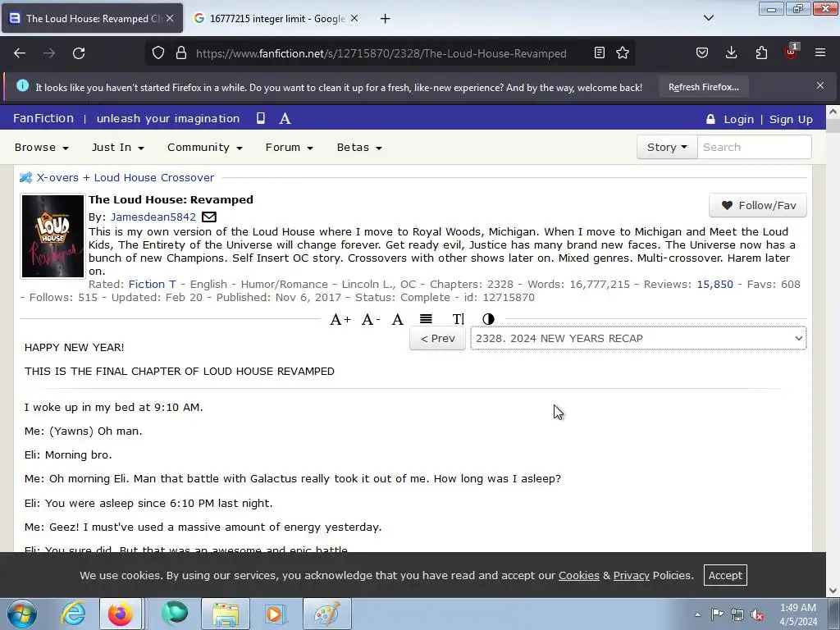This screenshot has height=630, width=840.
Task: Click the Firefox taskbar icon
Action: pyautogui.click(x=121, y=614)
